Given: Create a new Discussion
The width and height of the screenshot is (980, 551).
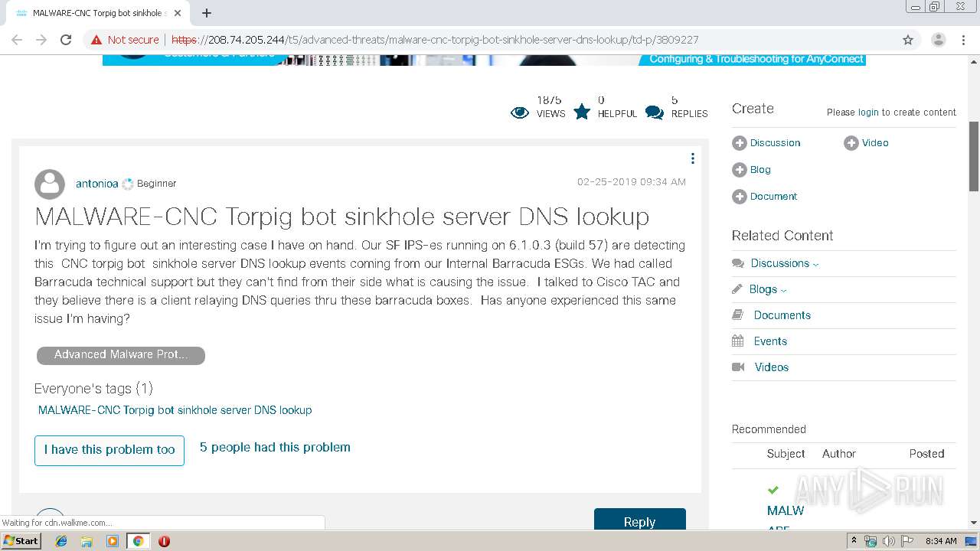Looking at the screenshot, I should (775, 143).
